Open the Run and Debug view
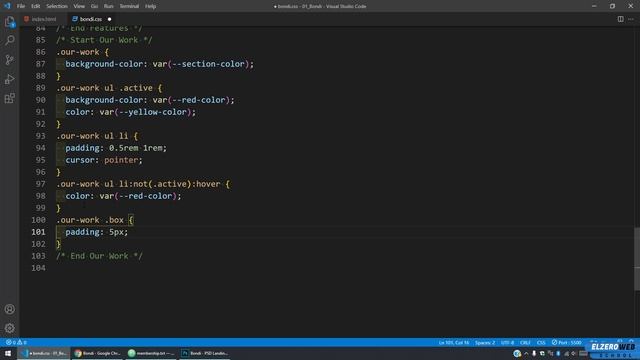This screenshot has width=640, height=360. [x=9, y=79]
